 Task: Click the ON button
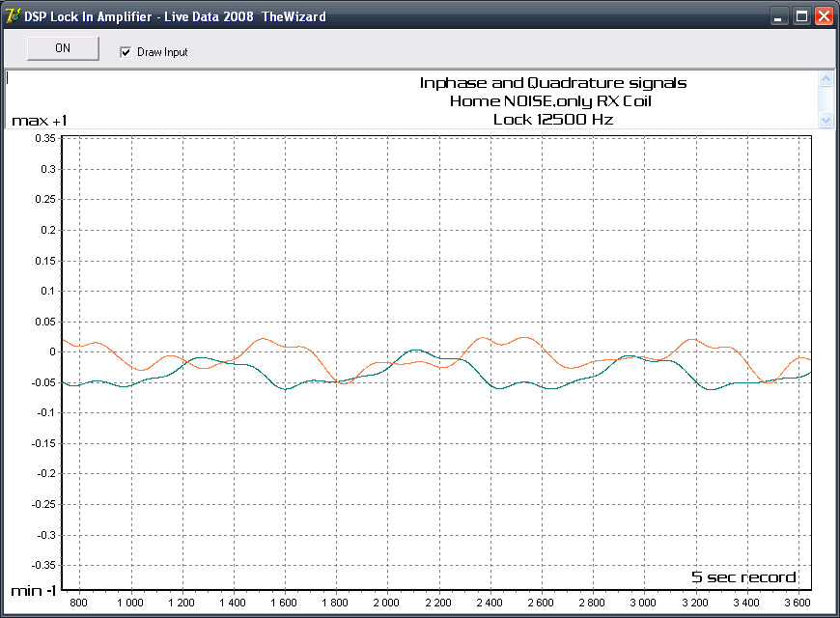pos(63,48)
